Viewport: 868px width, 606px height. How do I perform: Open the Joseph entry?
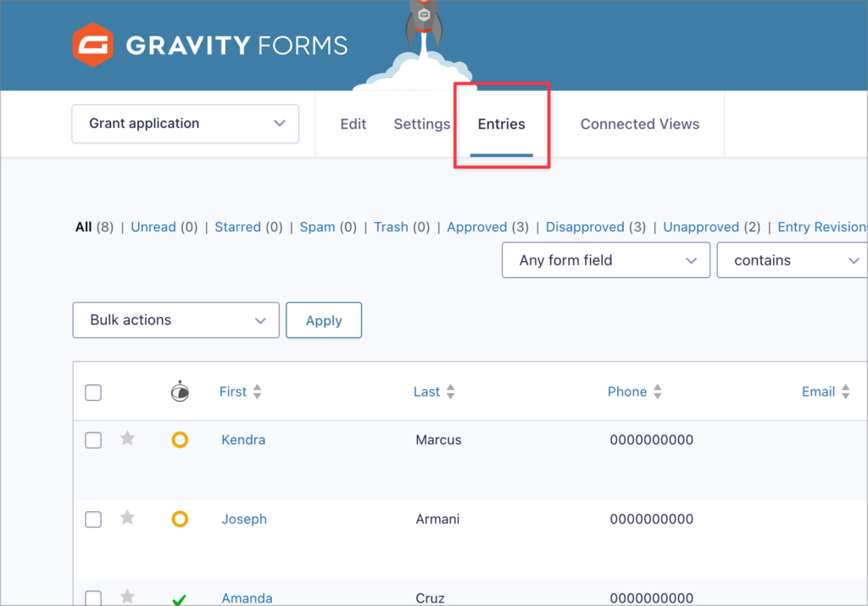point(244,519)
